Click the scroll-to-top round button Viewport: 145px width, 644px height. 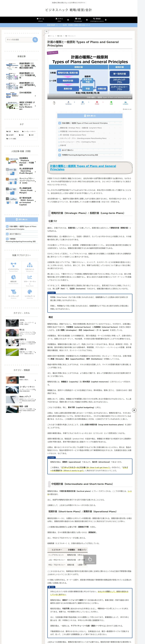click(134, 410)
